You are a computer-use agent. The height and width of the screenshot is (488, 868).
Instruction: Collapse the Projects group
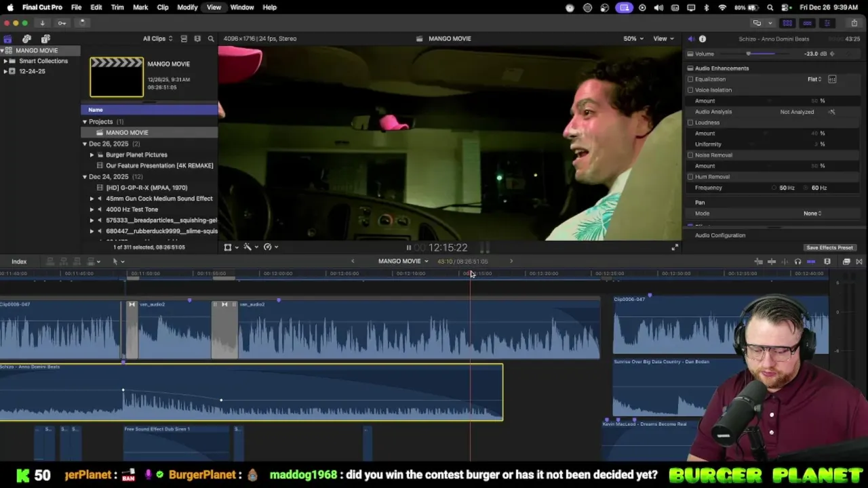pyautogui.click(x=85, y=122)
